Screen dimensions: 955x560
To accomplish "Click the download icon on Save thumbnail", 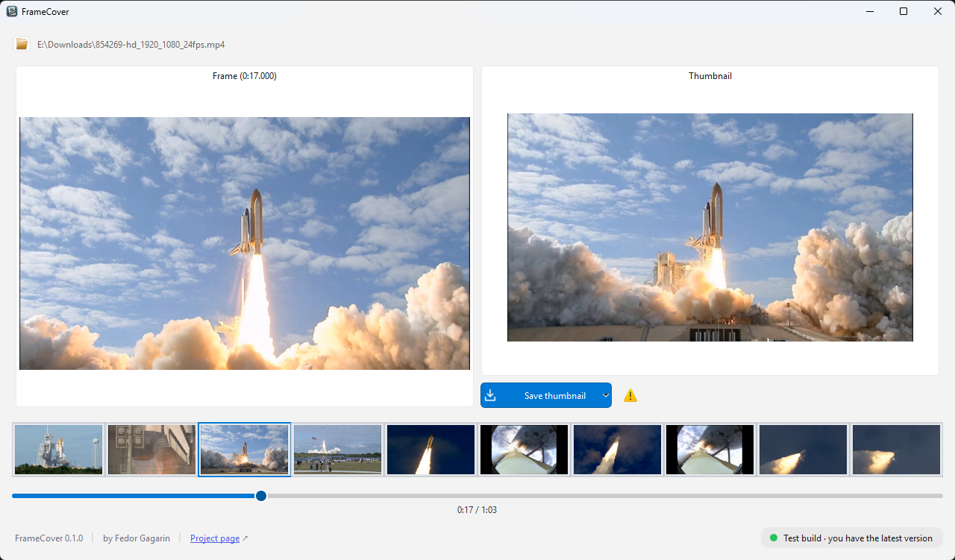I will click(x=490, y=395).
